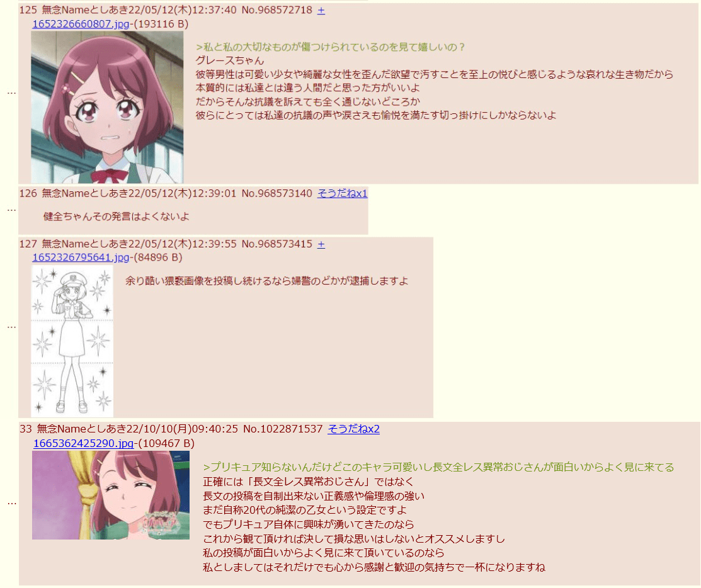
Task: Open the worried pink-haired girl thumbnail
Action: click(x=107, y=107)
